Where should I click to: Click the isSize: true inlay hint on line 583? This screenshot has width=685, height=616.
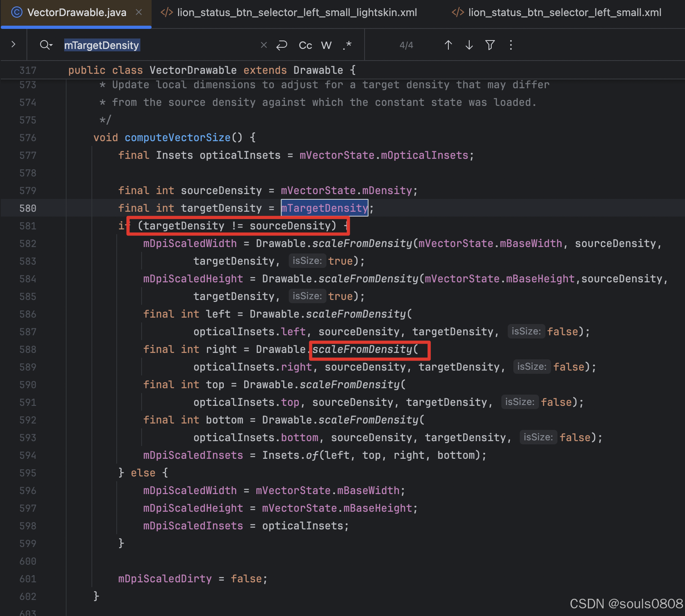[307, 261]
